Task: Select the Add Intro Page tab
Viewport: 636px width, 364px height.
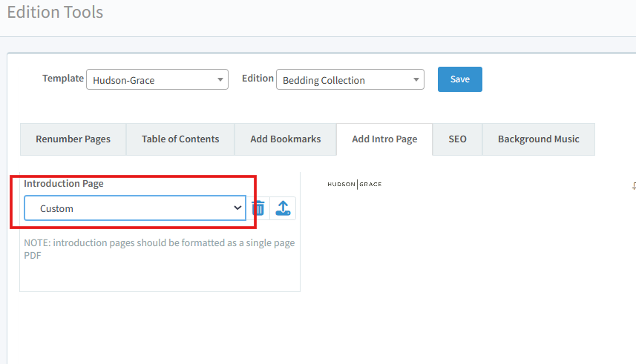Action: tap(384, 139)
